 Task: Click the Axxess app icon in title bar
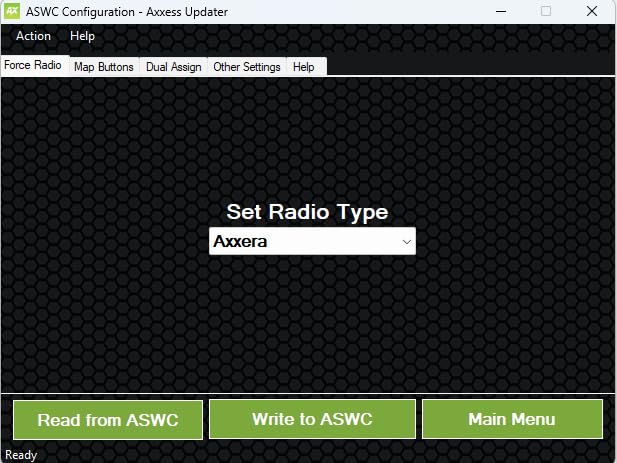(x=12, y=11)
